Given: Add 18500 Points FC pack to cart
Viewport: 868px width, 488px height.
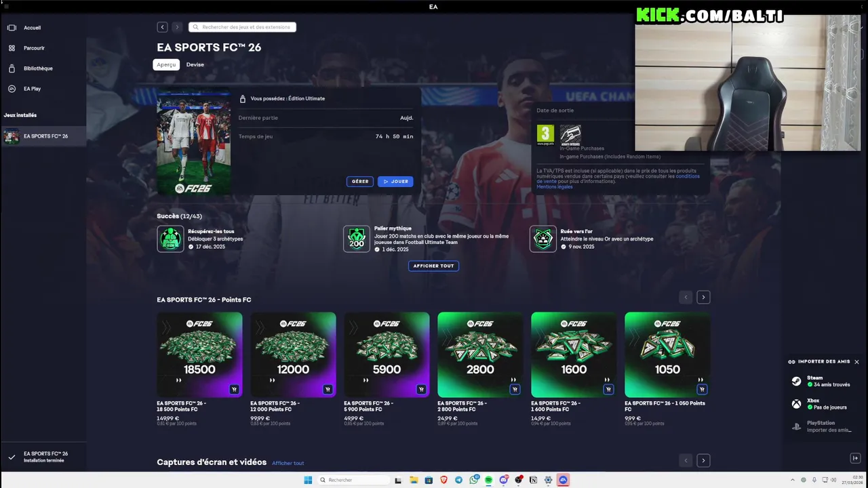Looking at the screenshot, I should pos(234,389).
